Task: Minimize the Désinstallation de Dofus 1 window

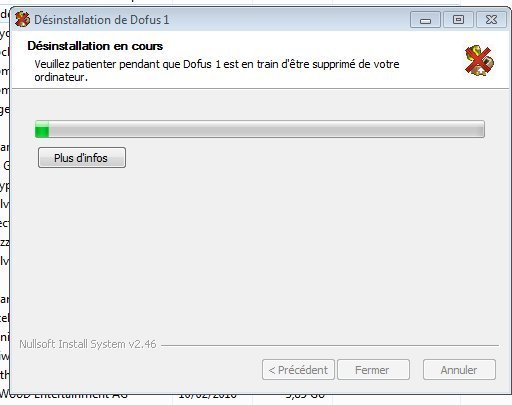Action: (425, 20)
